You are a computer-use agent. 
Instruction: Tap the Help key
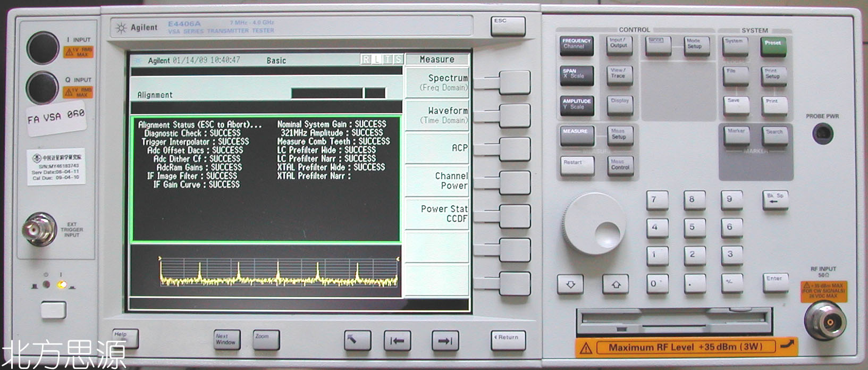(x=125, y=339)
